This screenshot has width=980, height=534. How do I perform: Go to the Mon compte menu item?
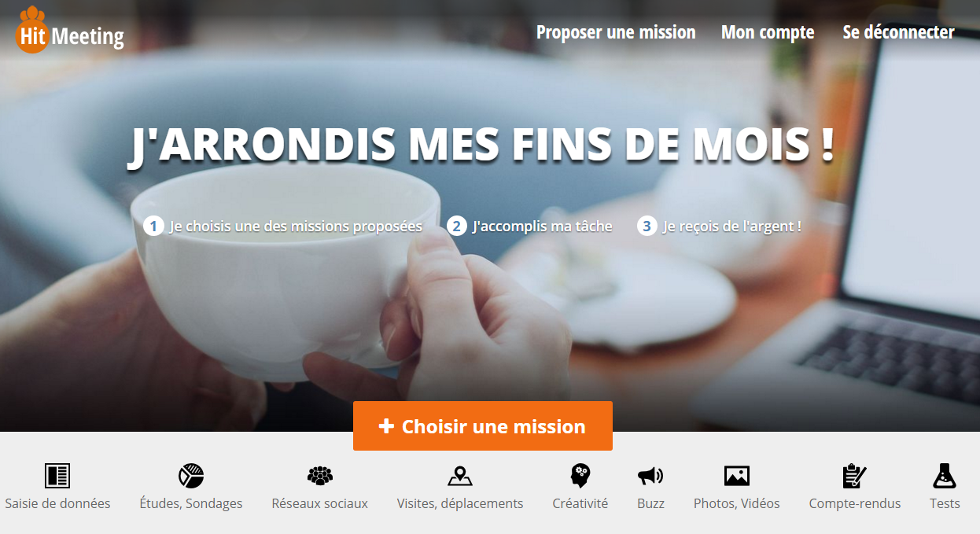tap(768, 32)
